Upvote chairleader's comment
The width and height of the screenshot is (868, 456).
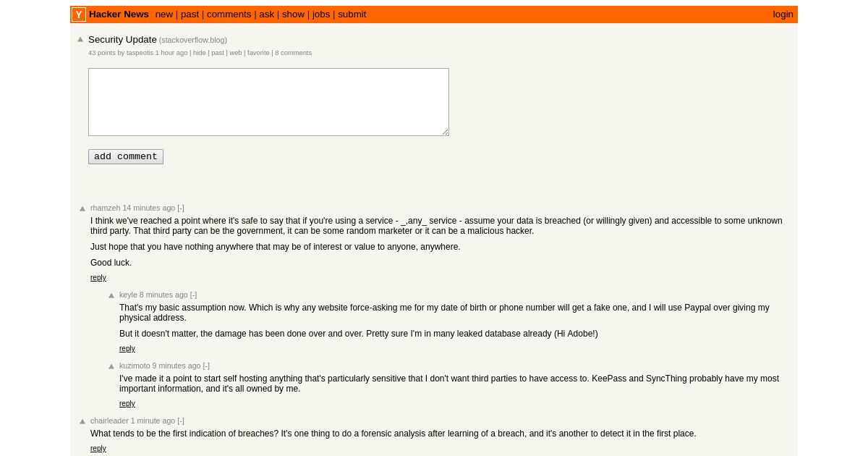[x=82, y=421]
